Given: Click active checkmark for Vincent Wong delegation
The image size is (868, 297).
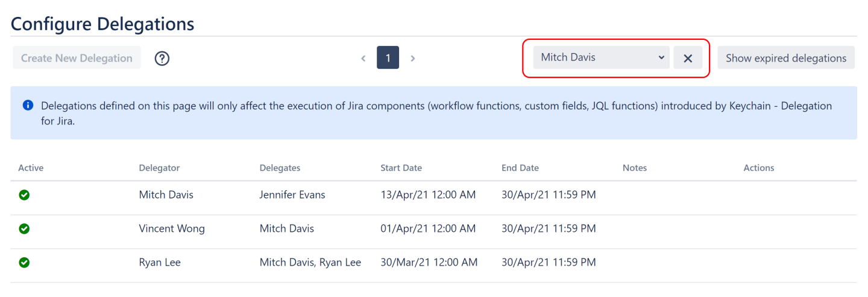Looking at the screenshot, I should (25, 229).
